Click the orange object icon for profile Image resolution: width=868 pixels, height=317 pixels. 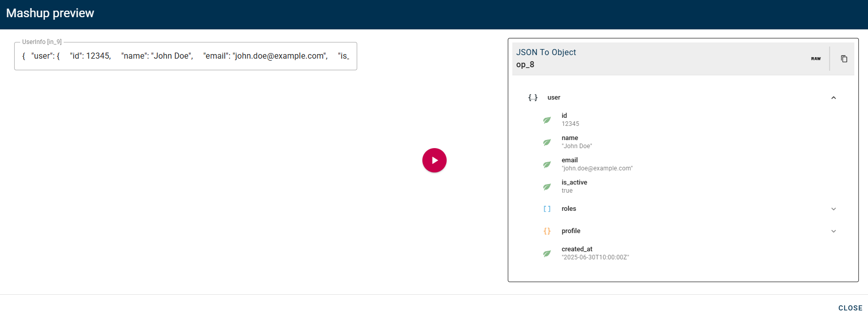click(547, 231)
